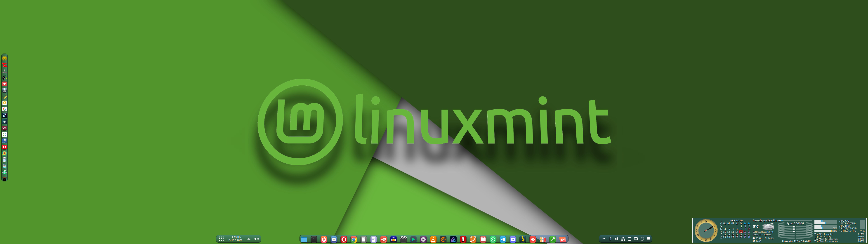This screenshot has height=244, width=868.
Task: Open the orange globe icon in dock
Action: 473,239
